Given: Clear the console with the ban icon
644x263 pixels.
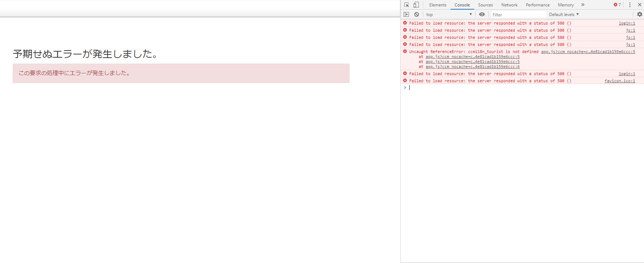Looking at the screenshot, I should tap(416, 15).
